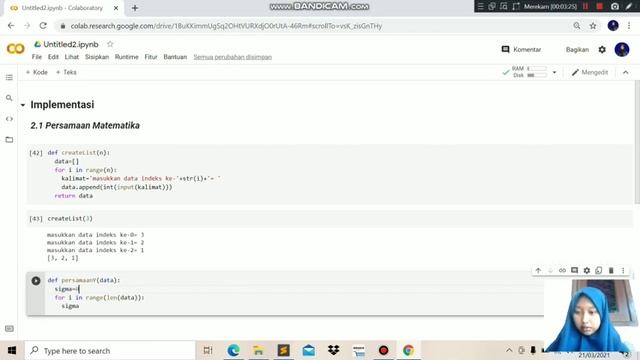
Task: Click the notebook vertical scrollbar
Action: pyautogui.click(x=637, y=142)
